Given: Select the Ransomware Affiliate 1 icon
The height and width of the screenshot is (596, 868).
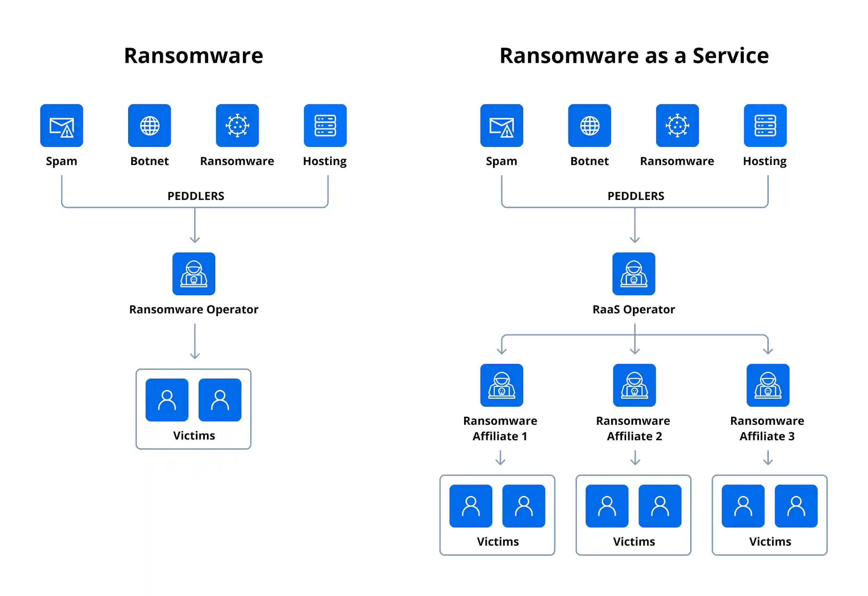Looking at the screenshot, I should [502, 385].
